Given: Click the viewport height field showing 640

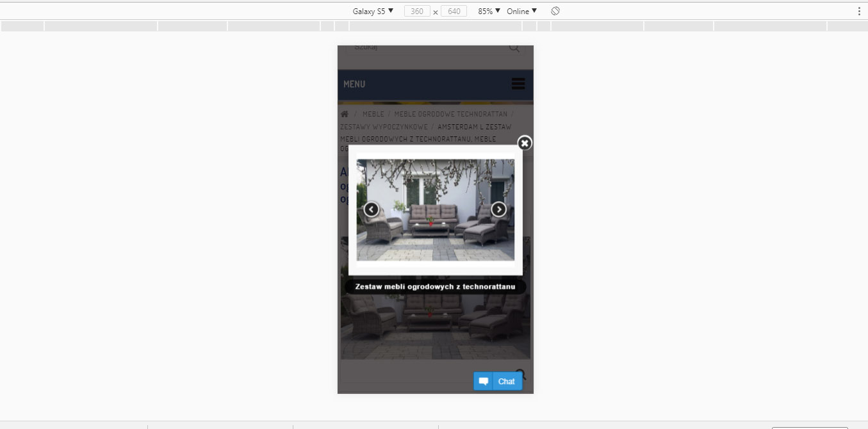Looking at the screenshot, I should click(454, 11).
